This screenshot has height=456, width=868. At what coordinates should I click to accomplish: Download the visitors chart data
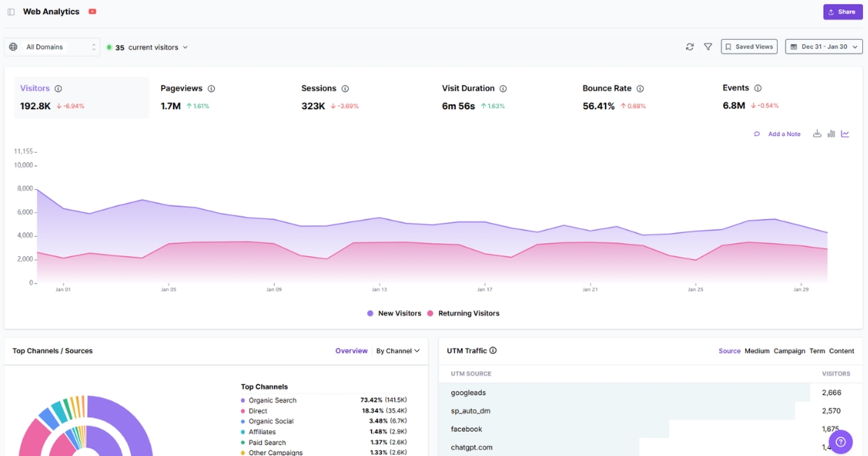point(817,133)
